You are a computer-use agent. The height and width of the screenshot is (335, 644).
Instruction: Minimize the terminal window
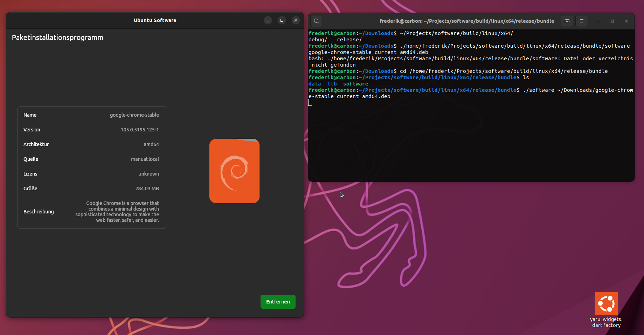pyautogui.click(x=598, y=21)
